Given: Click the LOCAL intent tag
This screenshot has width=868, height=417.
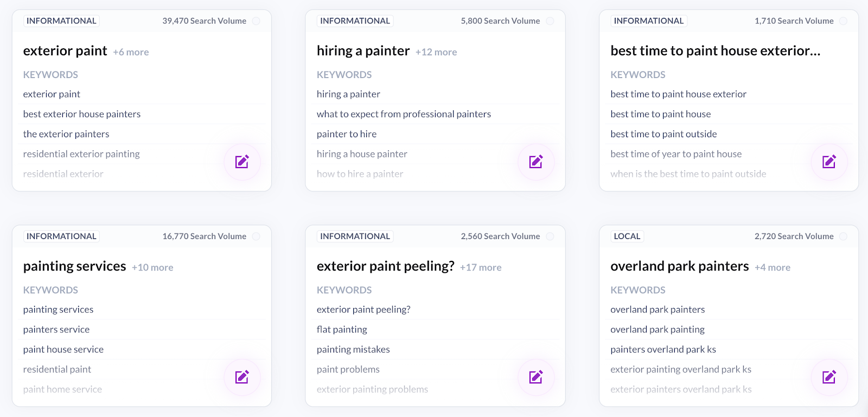Looking at the screenshot, I should [627, 236].
